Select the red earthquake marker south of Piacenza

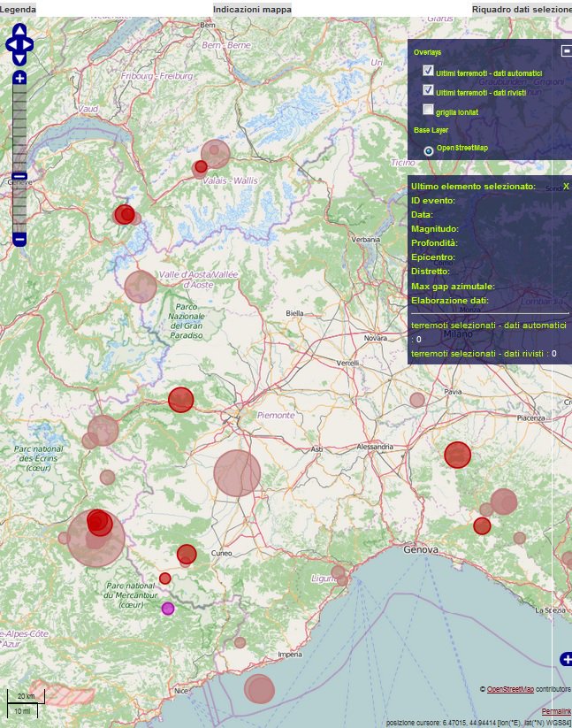pos(457,455)
